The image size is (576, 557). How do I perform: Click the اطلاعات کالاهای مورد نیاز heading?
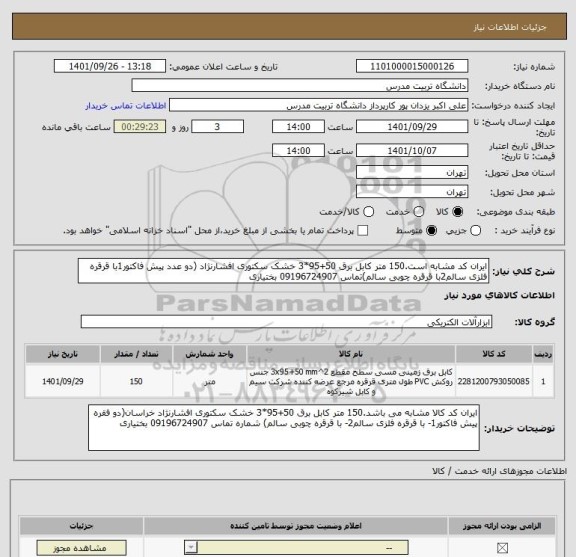point(500,296)
